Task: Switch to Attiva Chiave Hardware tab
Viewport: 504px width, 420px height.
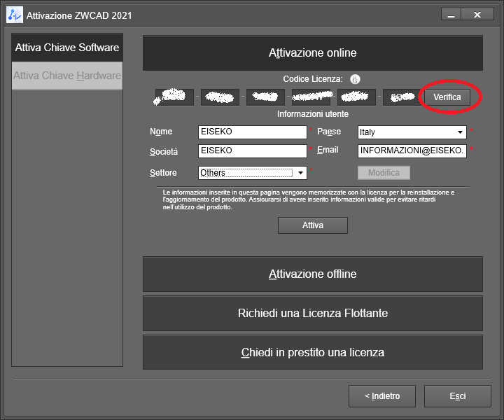Action: click(67, 76)
